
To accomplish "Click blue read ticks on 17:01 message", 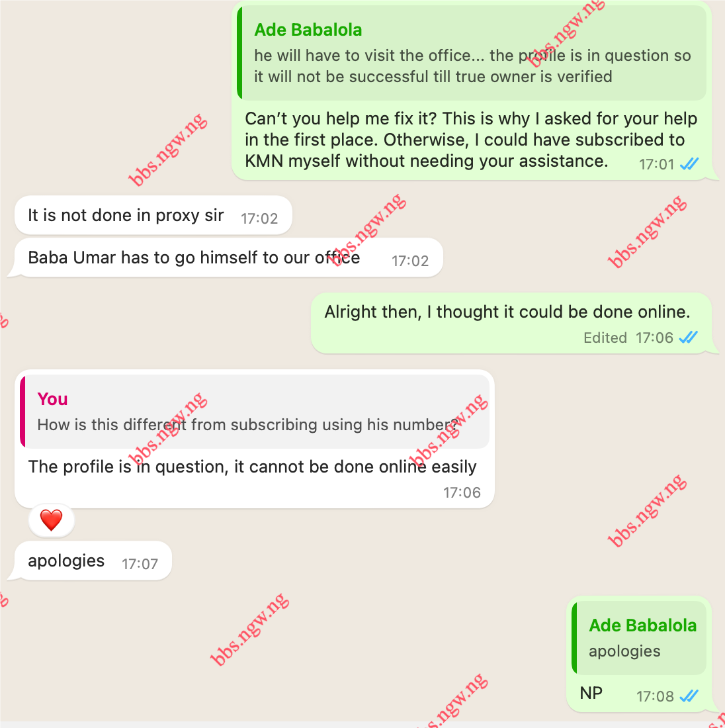I will pyautogui.click(x=689, y=163).
